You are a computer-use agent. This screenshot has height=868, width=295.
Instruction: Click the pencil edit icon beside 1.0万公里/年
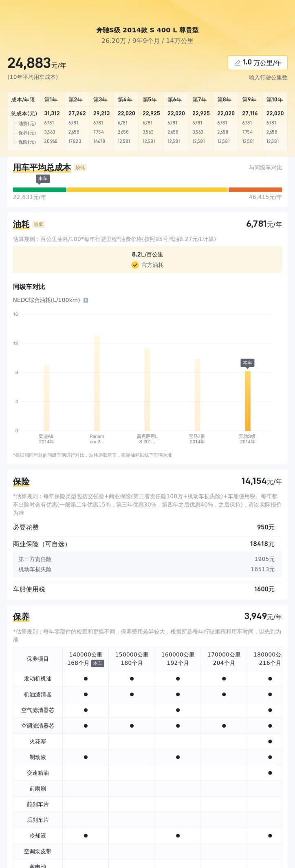click(x=237, y=63)
